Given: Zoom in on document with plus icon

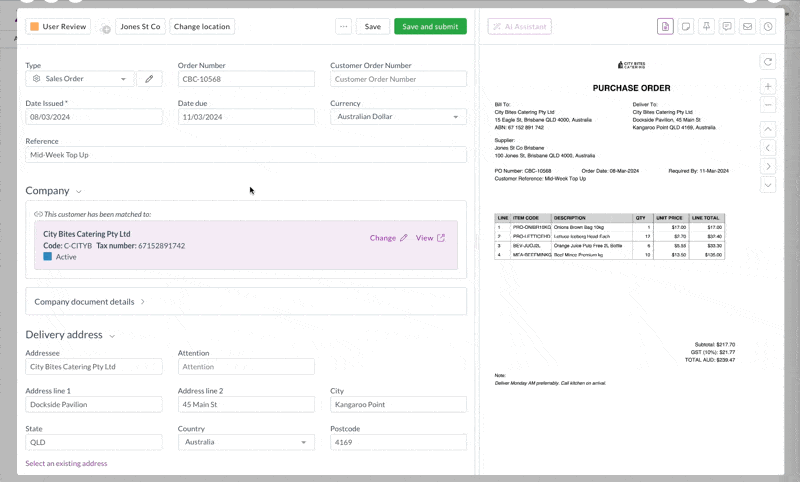Looking at the screenshot, I should (x=768, y=86).
